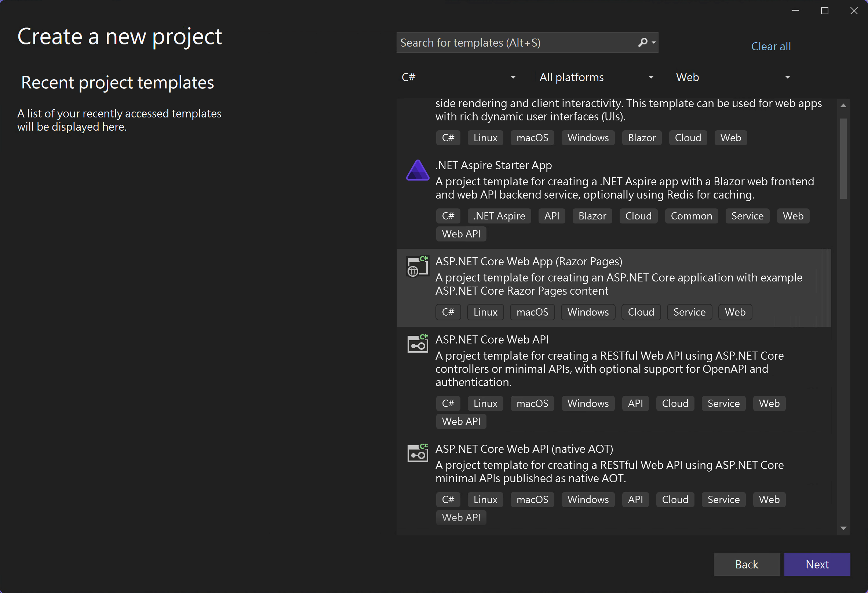
Task: Select the ASP.NET Core Web API template
Action: pyautogui.click(x=492, y=340)
